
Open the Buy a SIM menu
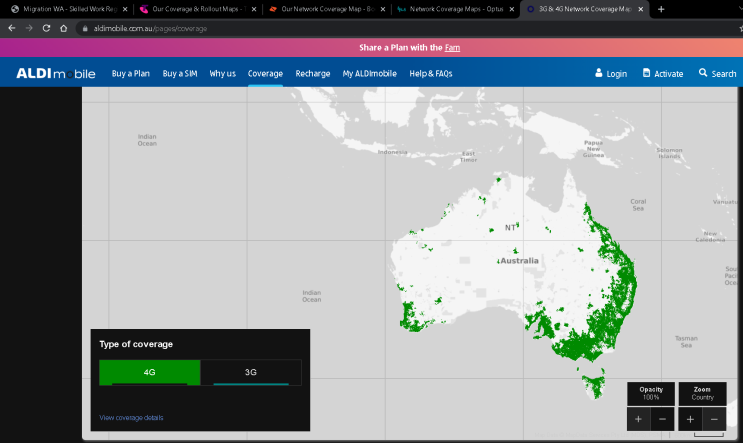click(180, 73)
